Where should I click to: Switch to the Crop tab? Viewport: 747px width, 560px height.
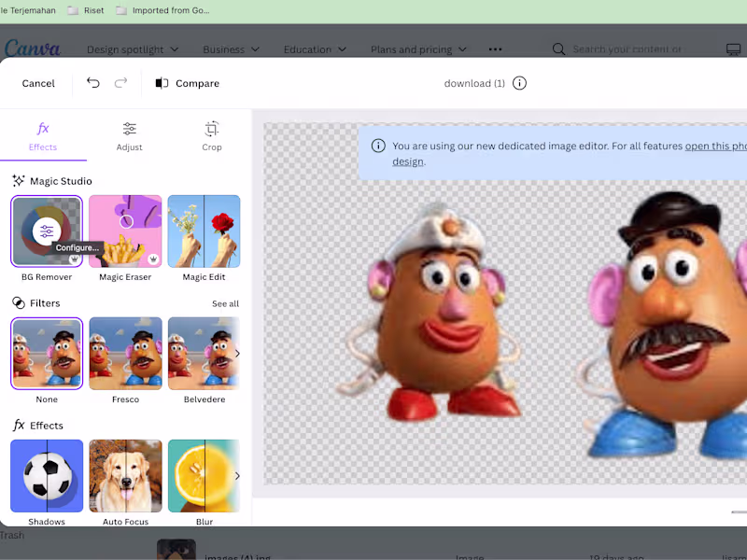(212, 135)
